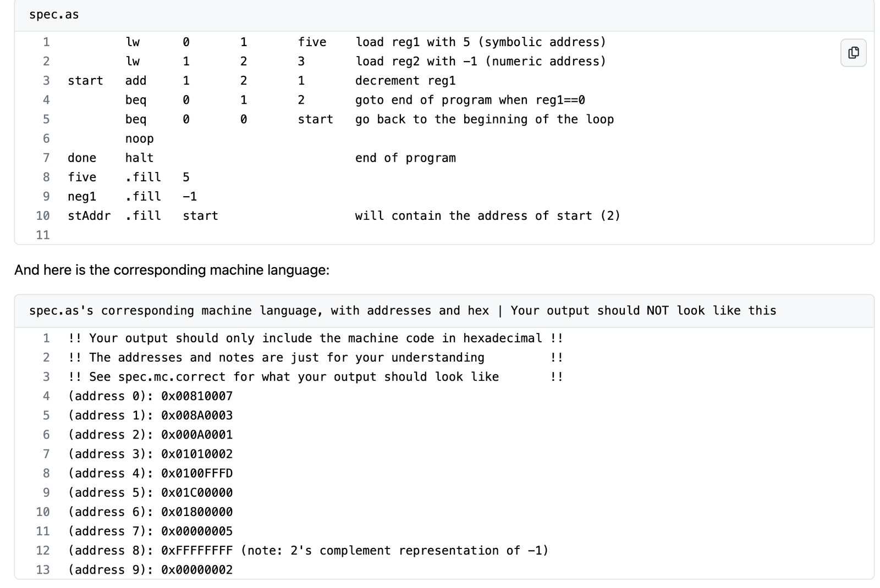Click hex value 0xFFFFFFFF at address 8
The height and width of the screenshot is (588, 880).
tap(197, 551)
